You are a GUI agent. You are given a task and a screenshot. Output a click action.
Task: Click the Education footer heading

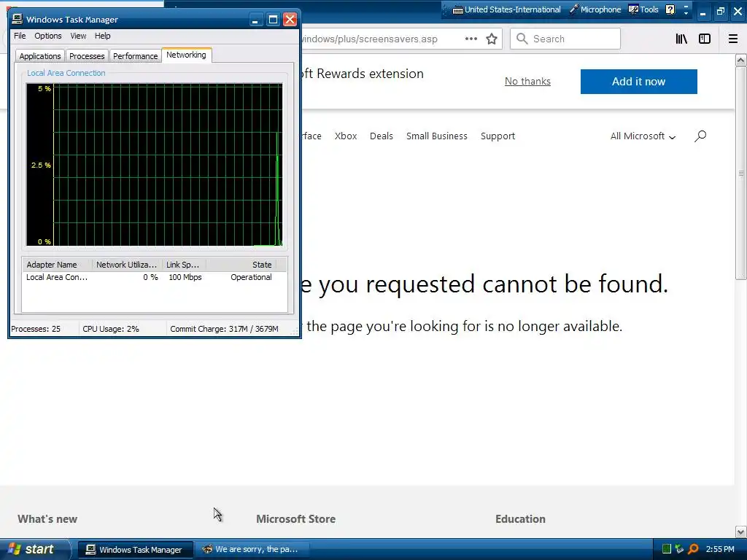click(520, 519)
